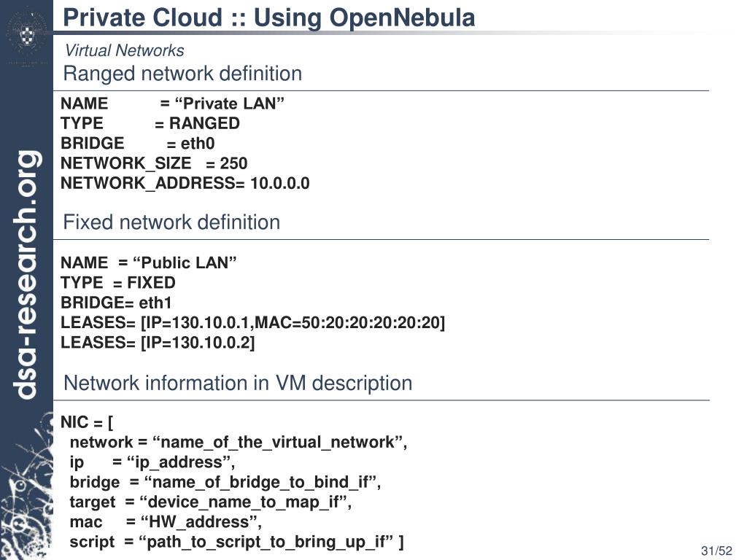Select the mac = "HW_address" line

(x=166, y=523)
